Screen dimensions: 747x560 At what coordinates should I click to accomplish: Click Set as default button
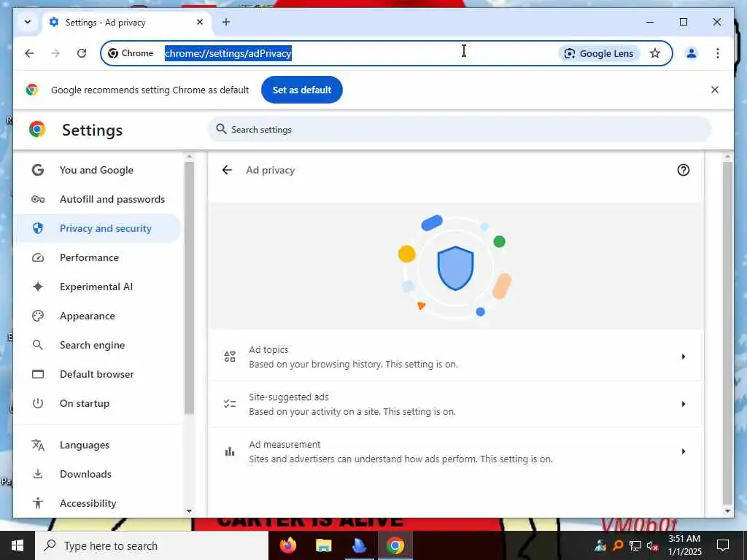tap(301, 90)
